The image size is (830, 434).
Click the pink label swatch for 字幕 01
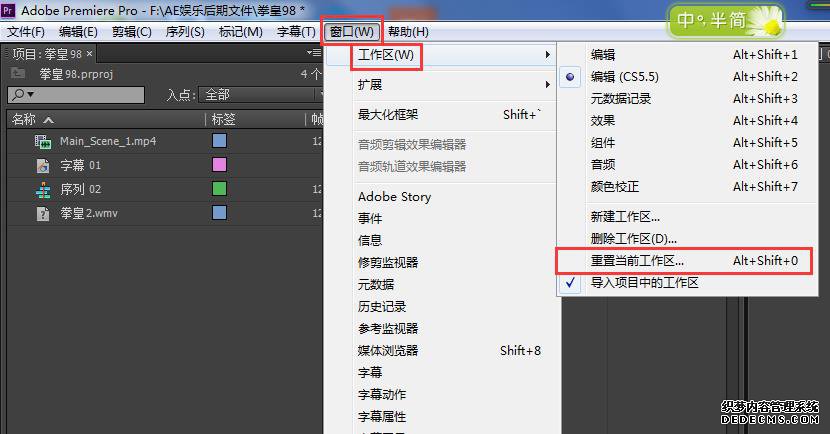pyautogui.click(x=219, y=165)
